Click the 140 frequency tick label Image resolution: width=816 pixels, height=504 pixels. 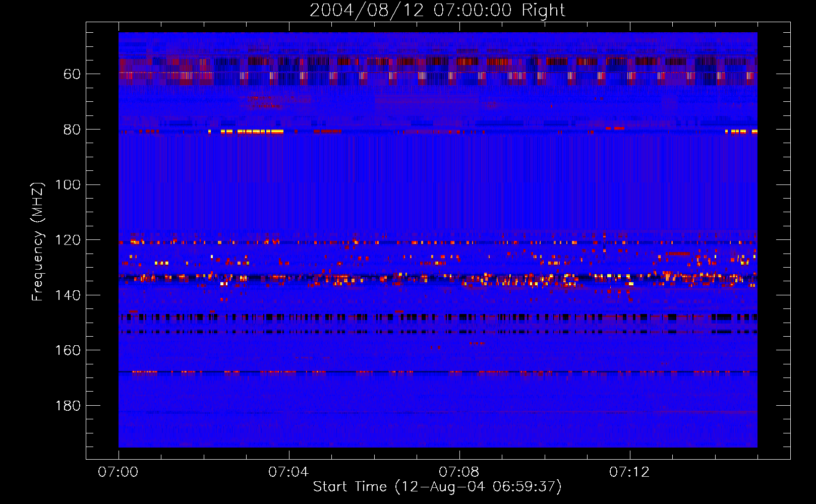tap(68, 295)
